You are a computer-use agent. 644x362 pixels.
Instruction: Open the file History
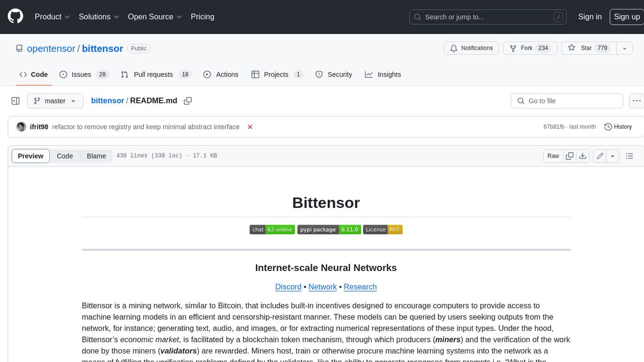click(x=618, y=127)
